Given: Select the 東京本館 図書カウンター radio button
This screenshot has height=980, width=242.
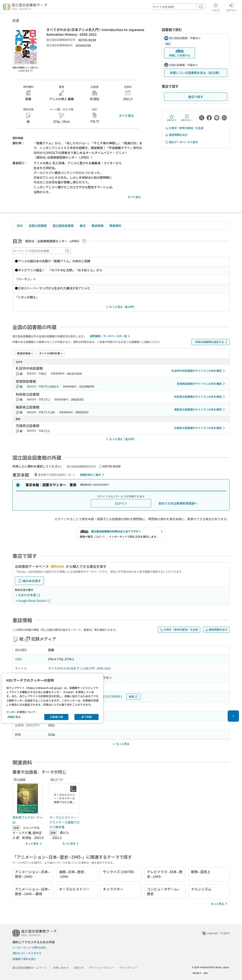Looking at the screenshot, I should pyautogui.click(x=18, y=485).
